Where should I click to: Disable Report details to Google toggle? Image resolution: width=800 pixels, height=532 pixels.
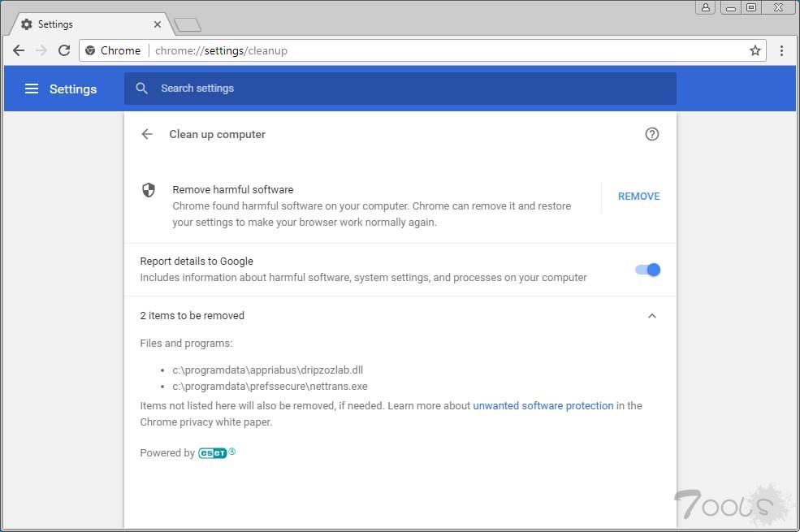pos(648,270)
